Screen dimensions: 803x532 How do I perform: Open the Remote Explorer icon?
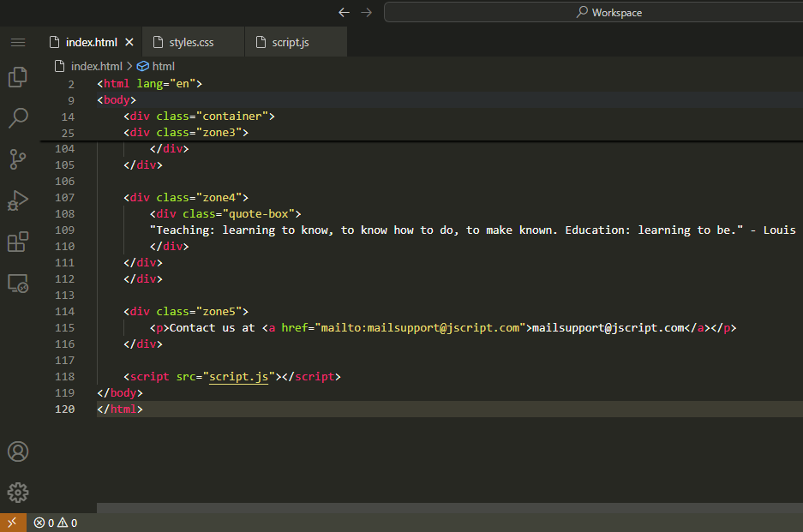coord(17,283)
